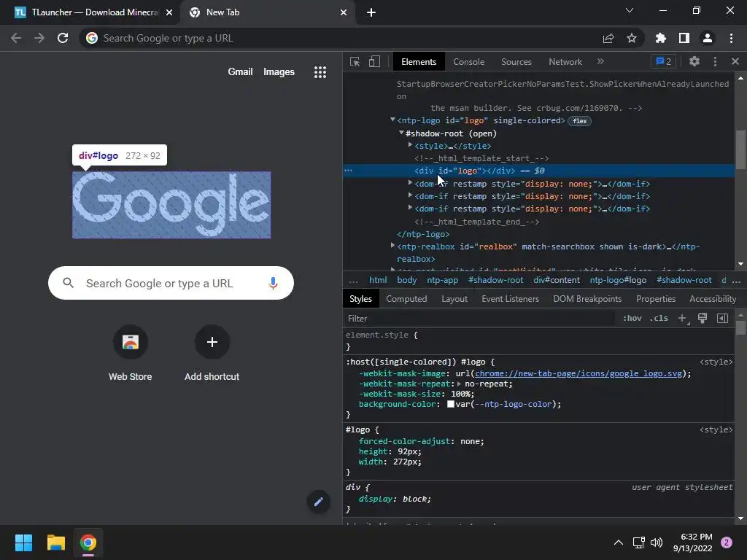Open File Explorer from taskbar
Screen dimensions: 747x560
pos(55,542)
